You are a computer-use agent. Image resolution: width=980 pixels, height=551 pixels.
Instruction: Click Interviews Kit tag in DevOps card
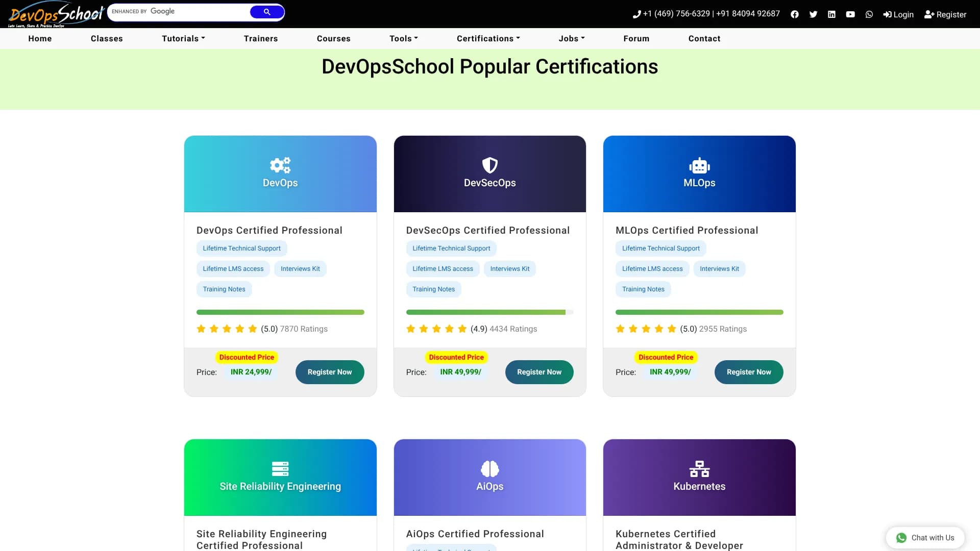(x=300, y=269)
